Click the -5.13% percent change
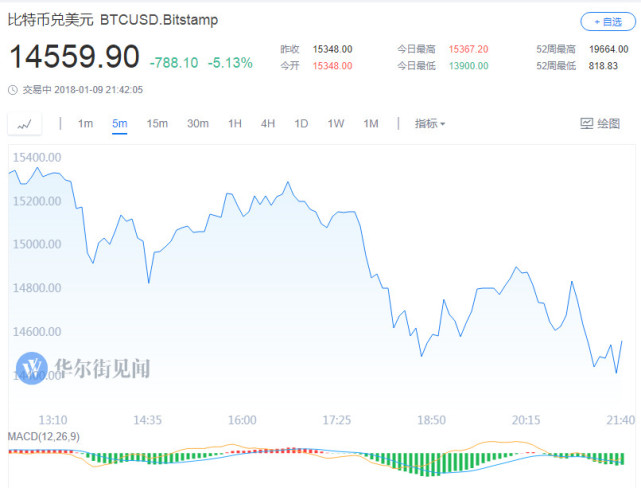Image resolution: width=641 pixels, height=488 pixels. (230, 63)
